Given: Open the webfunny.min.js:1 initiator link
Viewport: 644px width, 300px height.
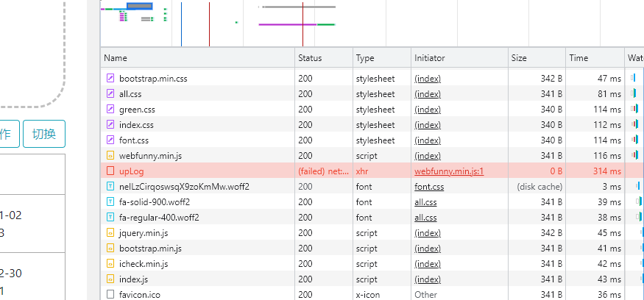Looking at the screenshot, I should click(449, 171).
